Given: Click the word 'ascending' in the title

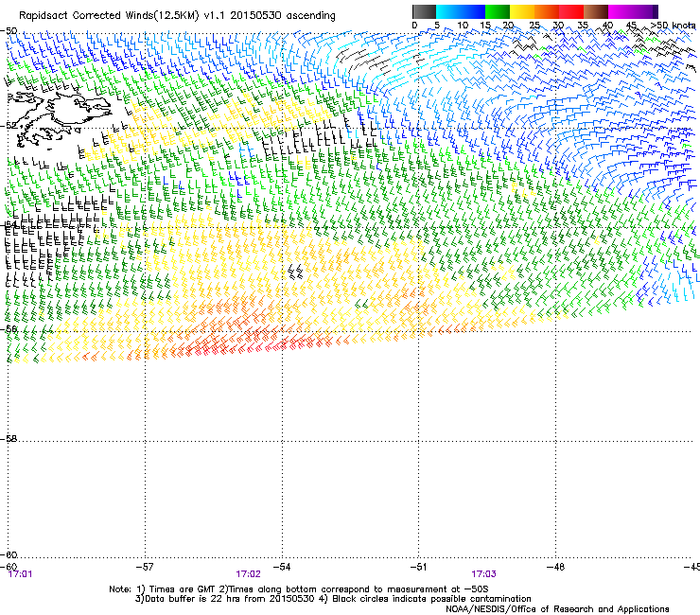Looking at the screenshot, I should click(x=310, y=16).
